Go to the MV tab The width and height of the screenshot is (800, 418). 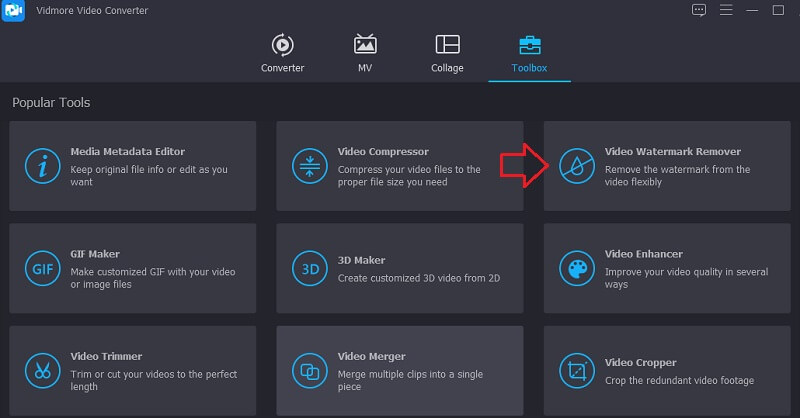[x=365, y=53]
